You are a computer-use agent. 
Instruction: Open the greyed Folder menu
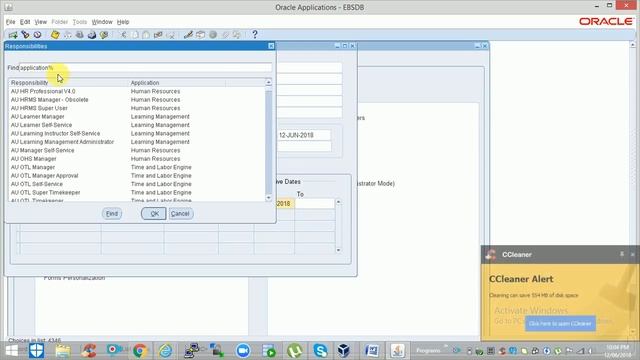(60, 22)
